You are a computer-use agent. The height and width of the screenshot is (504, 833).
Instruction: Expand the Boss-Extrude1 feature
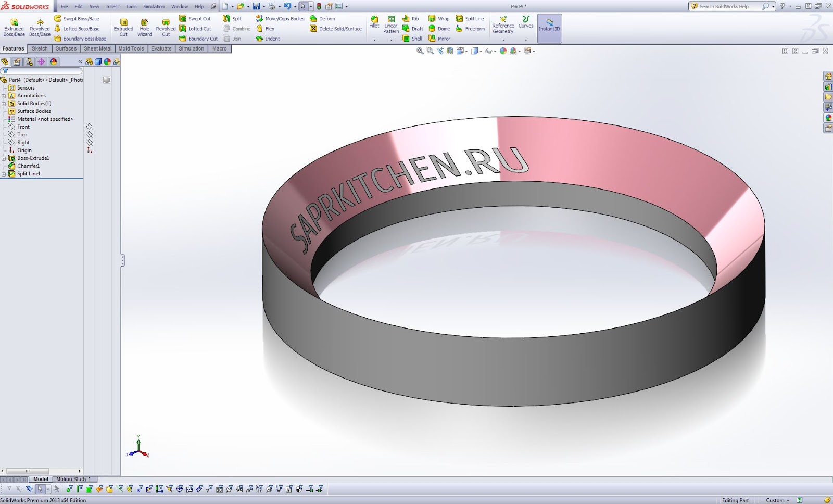point(4,158)
